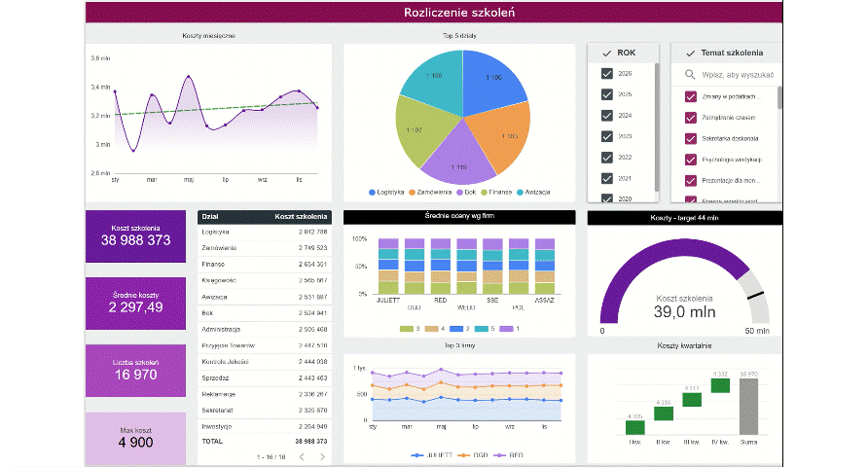Click the next page arrow under the table

click(321, 456)
